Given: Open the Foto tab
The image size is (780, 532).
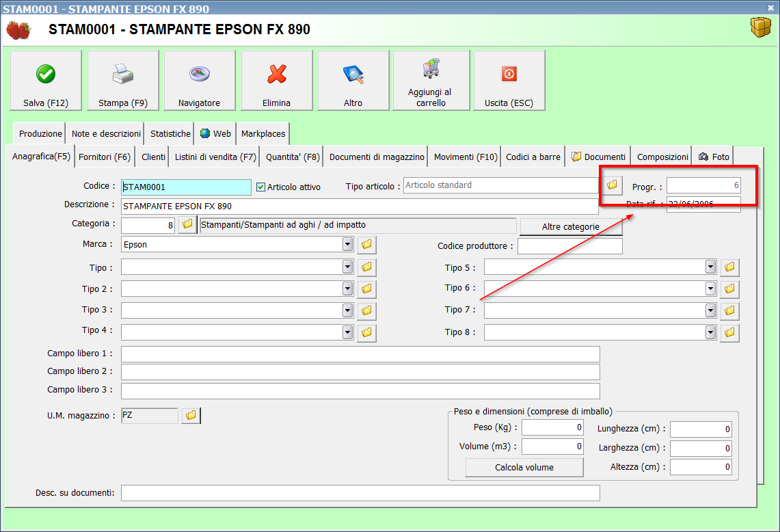Looking at the screenshot, I should coord(713,157).
